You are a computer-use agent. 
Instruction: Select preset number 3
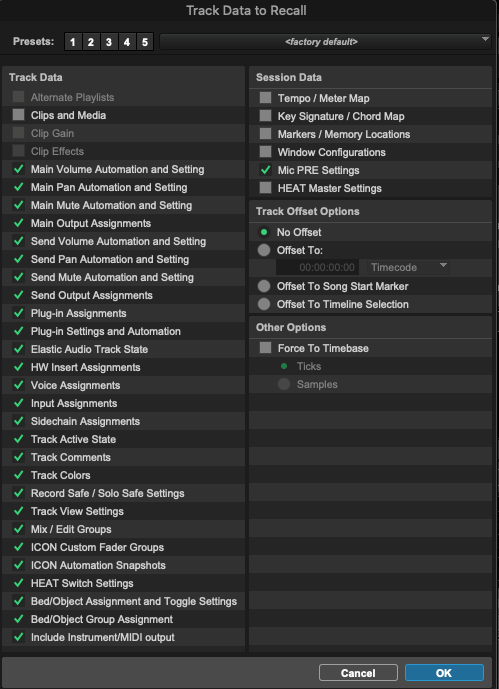click(108, 42)
